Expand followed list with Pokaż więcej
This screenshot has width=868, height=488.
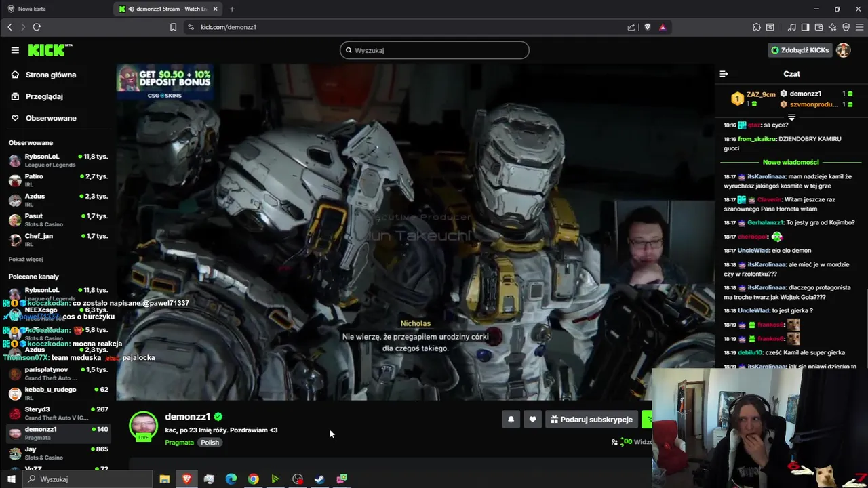click(26, 259)
